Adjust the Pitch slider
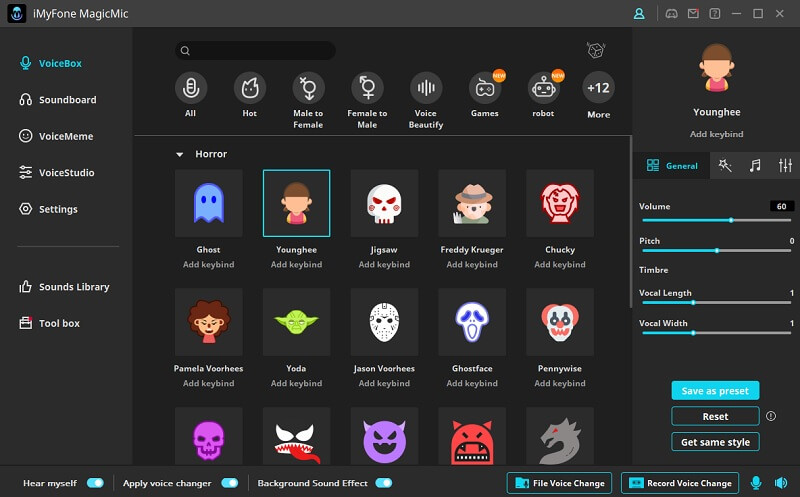This screenshot has width=800, height=497. 716,251
